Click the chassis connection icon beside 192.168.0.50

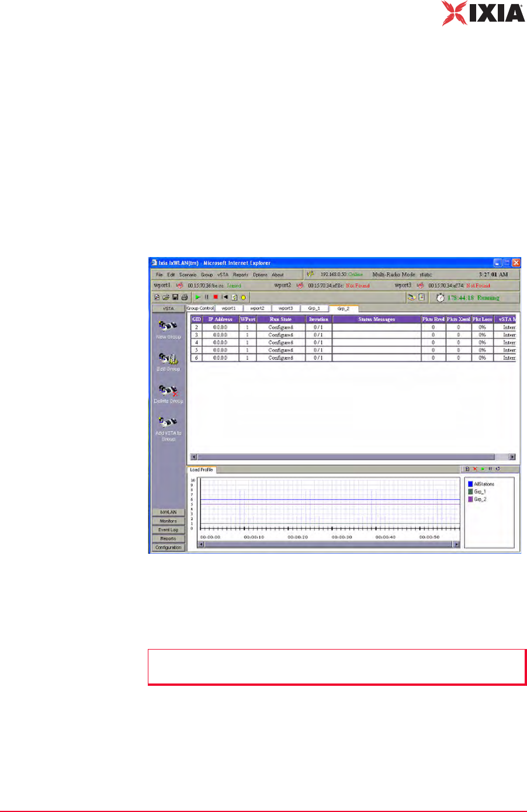pyautogui.click(x=311, y=274)
